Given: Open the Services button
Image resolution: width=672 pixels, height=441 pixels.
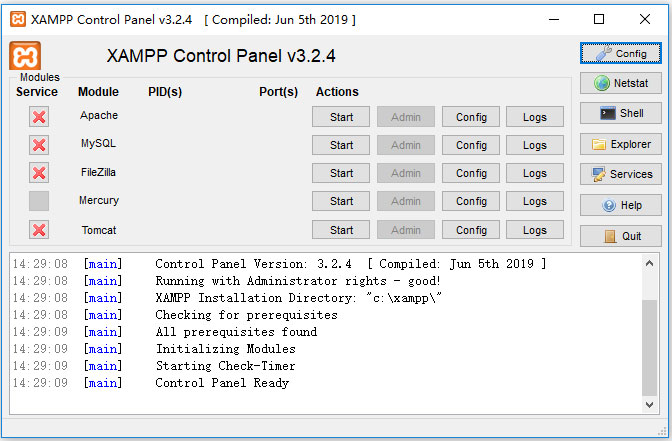Looking at the screenshot, I should [x=621, y=174].
